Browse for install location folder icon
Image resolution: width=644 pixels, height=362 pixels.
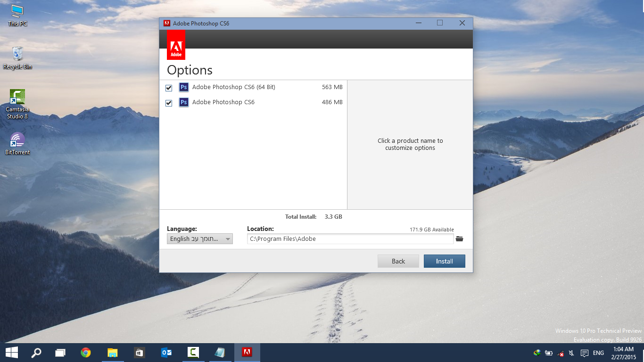click(460, 239)
